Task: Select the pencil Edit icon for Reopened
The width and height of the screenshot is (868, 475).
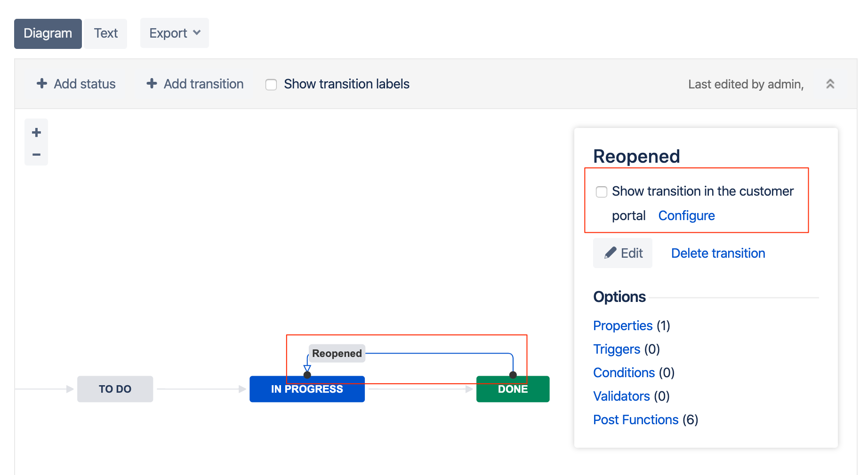Action: 611,253
